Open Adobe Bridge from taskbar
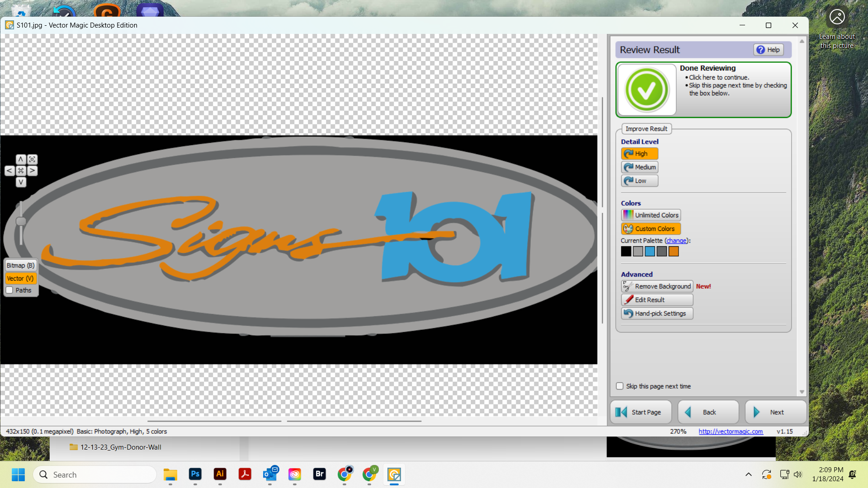This screenshot has width=868, height=488. pyautogui.click(x=320, y=474)
